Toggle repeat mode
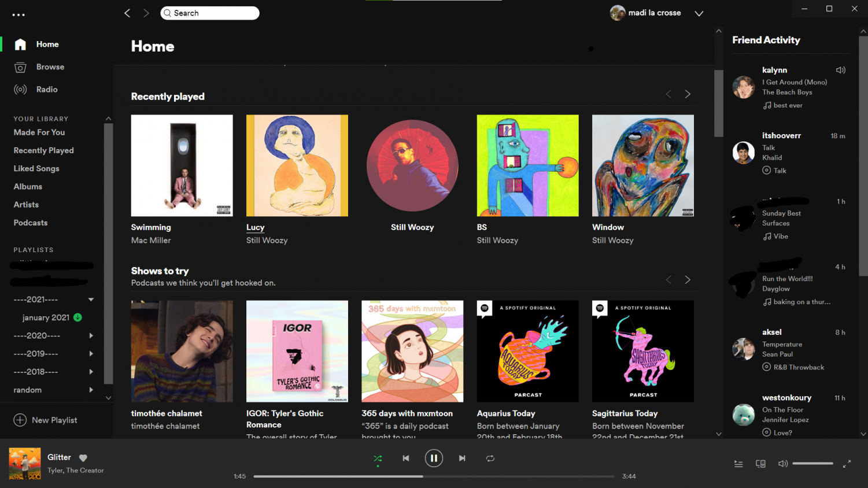868x488 pixels. coord(490,459)
